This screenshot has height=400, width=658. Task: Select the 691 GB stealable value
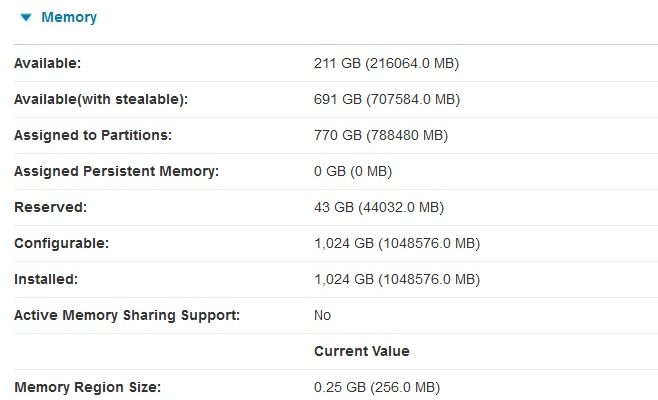click(x=387, y=99)
